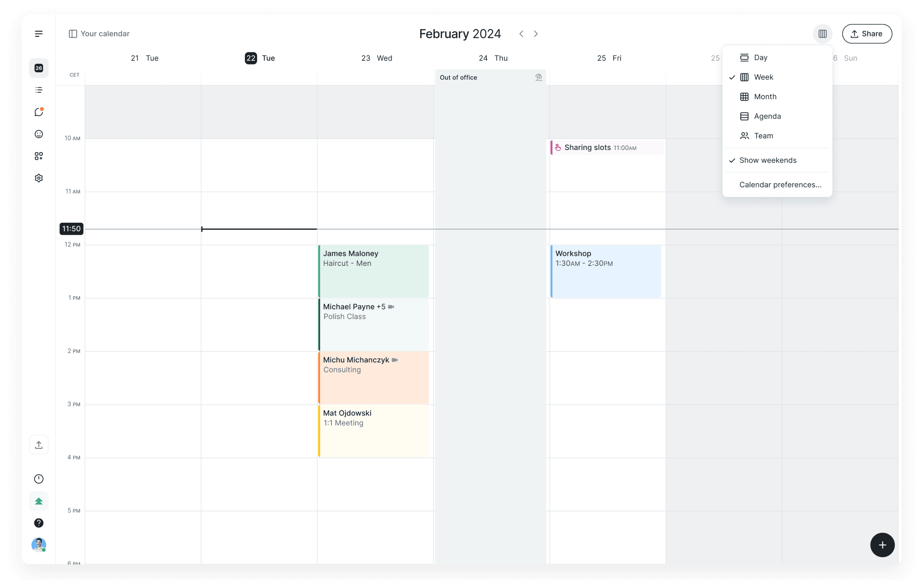
Task: Collapse the view switcher dropdown button
Action: tap(822, 34)
